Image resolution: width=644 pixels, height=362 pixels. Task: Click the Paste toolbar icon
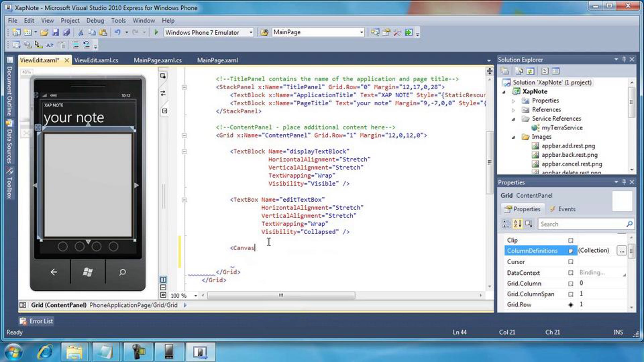tap(103, 32)
